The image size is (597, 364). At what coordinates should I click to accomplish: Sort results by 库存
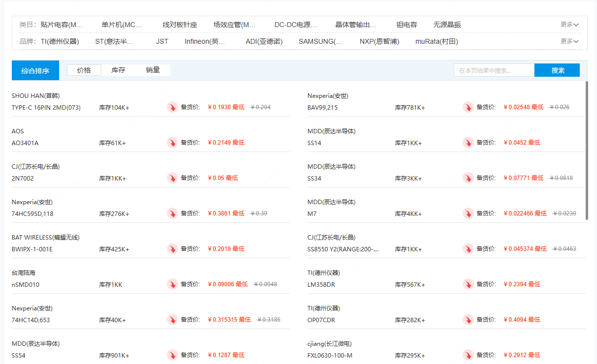(x=119, y=70)
